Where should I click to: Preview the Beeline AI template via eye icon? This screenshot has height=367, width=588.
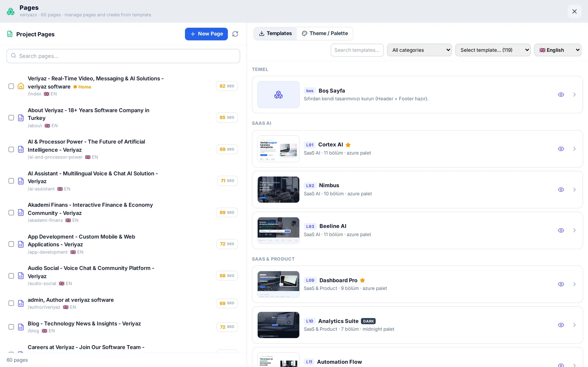(x=561, y=230)
